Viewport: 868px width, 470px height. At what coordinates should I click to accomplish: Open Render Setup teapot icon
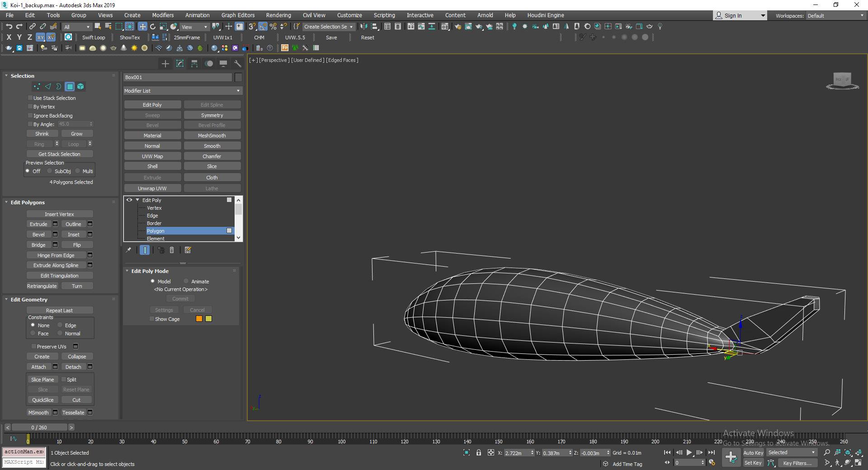click(x=458, y=27)
